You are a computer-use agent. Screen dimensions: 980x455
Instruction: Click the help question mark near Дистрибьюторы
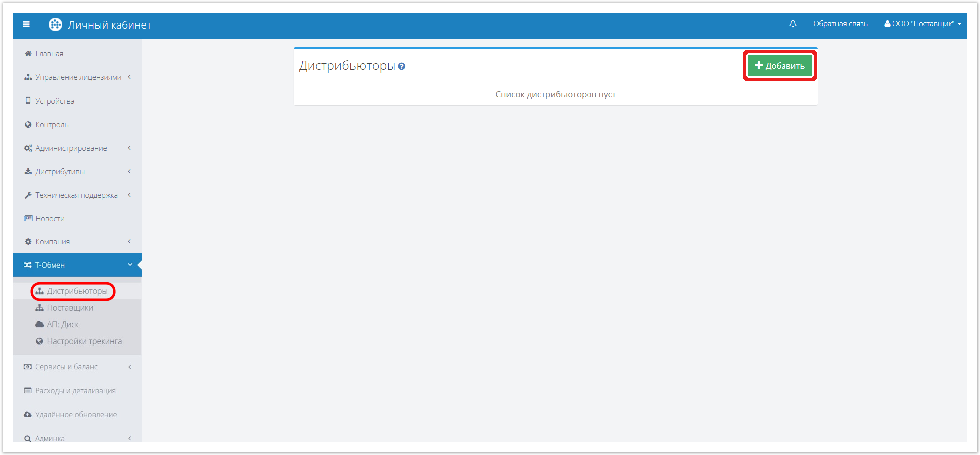click(x=402, y=66)
